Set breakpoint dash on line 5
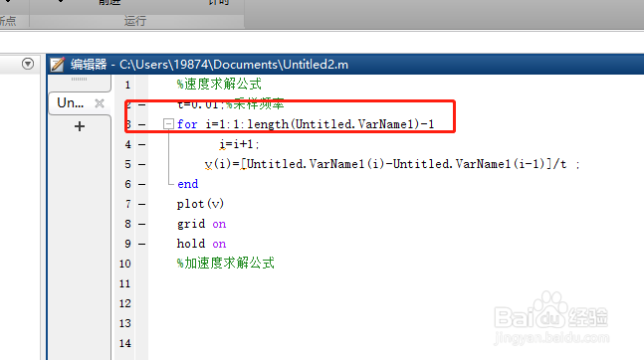The width and height of the screenshot is (644, 360). point(142,165)
